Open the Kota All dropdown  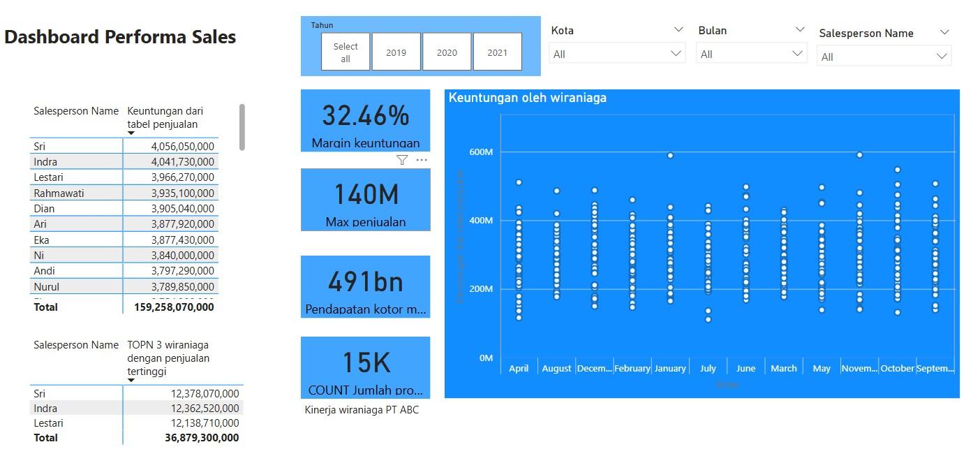(617, 54)
